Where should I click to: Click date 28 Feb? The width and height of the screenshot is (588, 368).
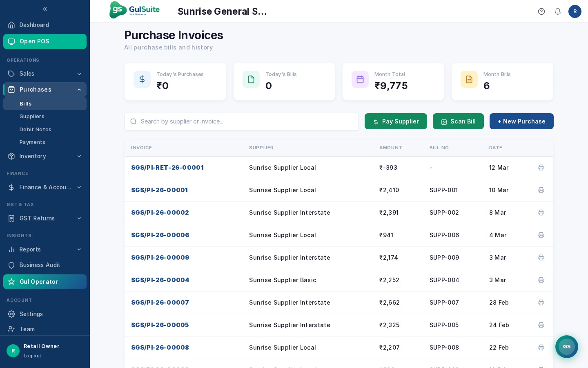[x=499, y=303]
